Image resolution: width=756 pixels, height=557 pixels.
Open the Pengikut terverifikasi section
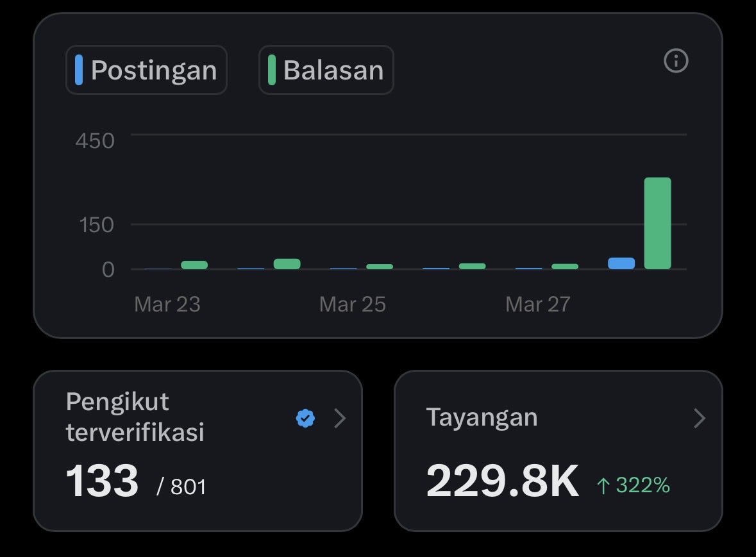tap(135, 415)
